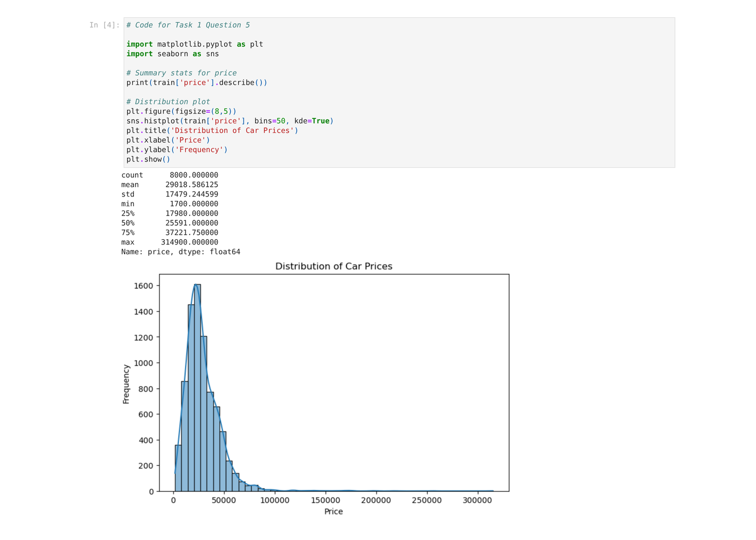This screenshot has height=540, width=756.
Task: Click the tallest histogram bar near 1600
Action: point(197,388)
